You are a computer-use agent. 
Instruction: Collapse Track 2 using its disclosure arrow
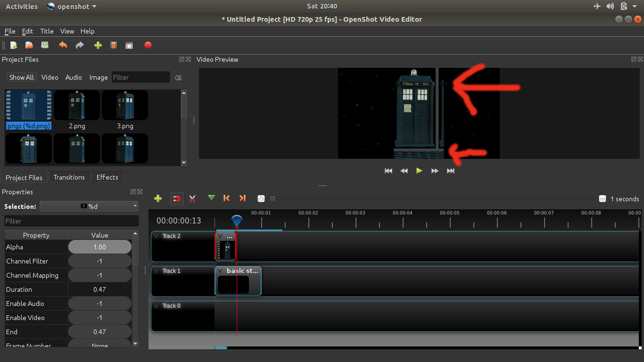(x=156, y=236)
